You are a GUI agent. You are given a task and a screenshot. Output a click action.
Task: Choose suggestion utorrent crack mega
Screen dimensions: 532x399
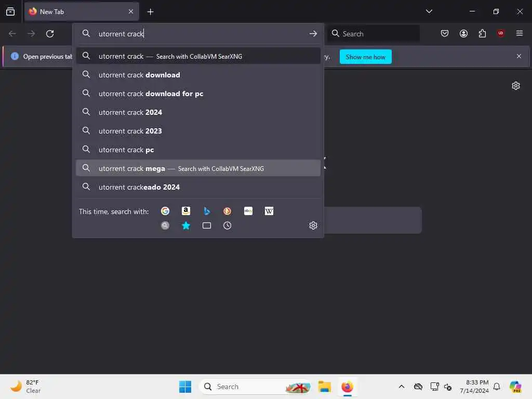tap(198, 168)
